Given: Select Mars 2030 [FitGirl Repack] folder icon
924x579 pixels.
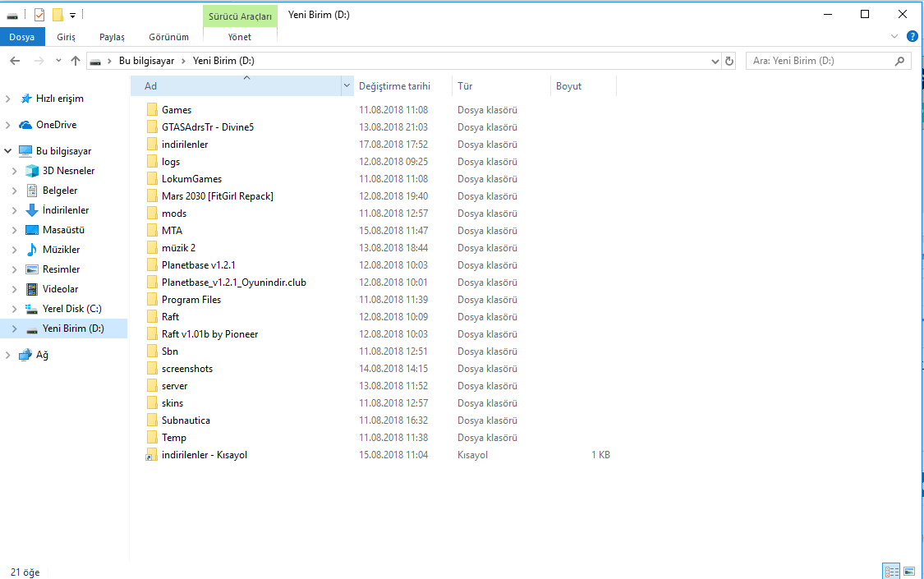Looking at the screenshot, I should click(152, 196).
